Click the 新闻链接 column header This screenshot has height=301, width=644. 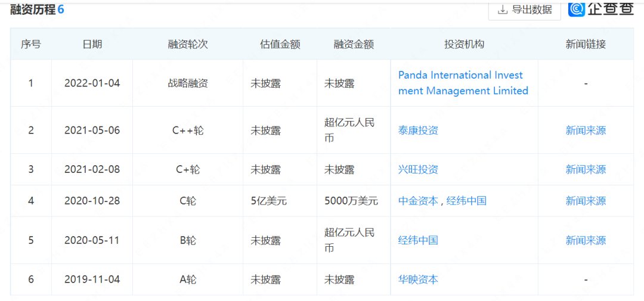[586, 44]
